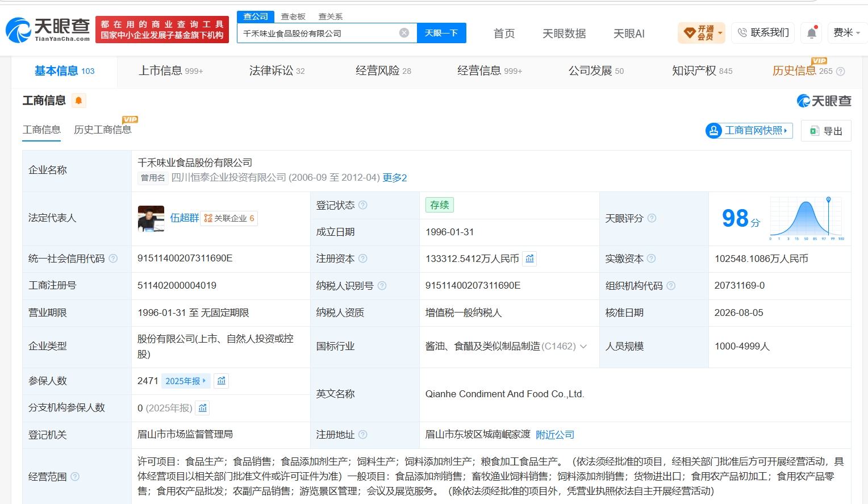The width and height of the screenshot is (868, 504).
Task: Click the 存续 registration status tag
Action: coord(440,205)
